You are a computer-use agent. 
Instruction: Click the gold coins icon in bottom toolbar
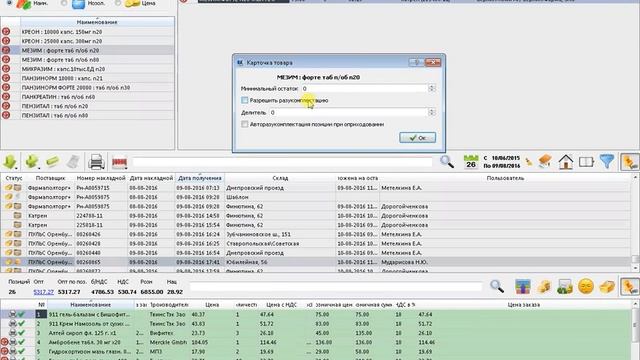[x=544, y=287]
